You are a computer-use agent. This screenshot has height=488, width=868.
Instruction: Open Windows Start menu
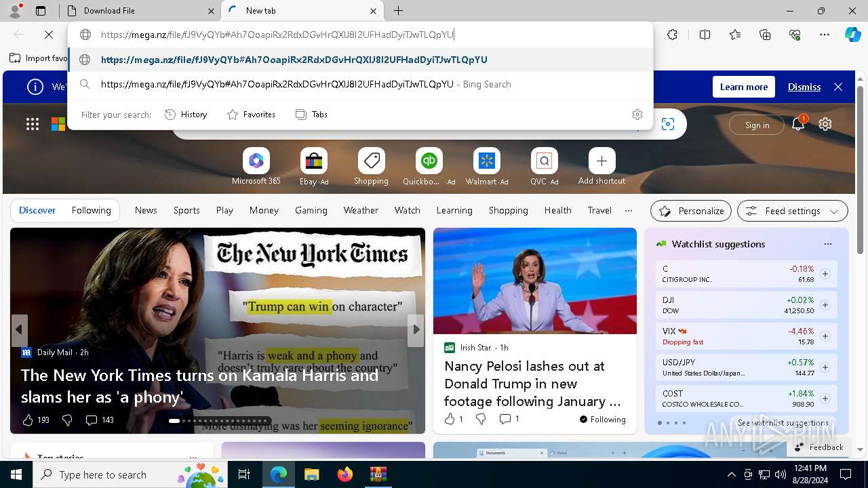click(x=16, y=474)
